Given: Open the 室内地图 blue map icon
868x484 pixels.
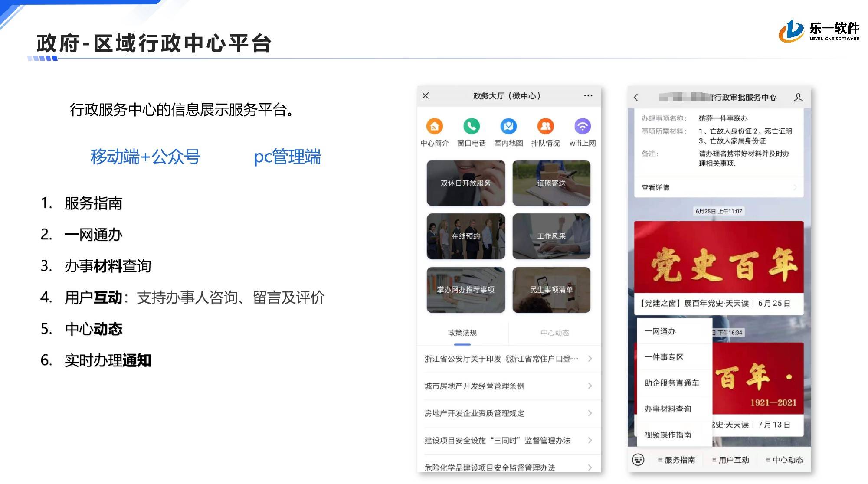Looking at the screenshot, I should click(508, 126).
